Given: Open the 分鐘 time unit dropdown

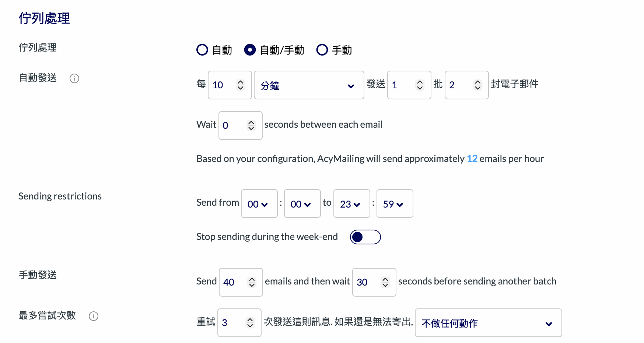Looking at the screenshot, I should [x=309, y=85].
